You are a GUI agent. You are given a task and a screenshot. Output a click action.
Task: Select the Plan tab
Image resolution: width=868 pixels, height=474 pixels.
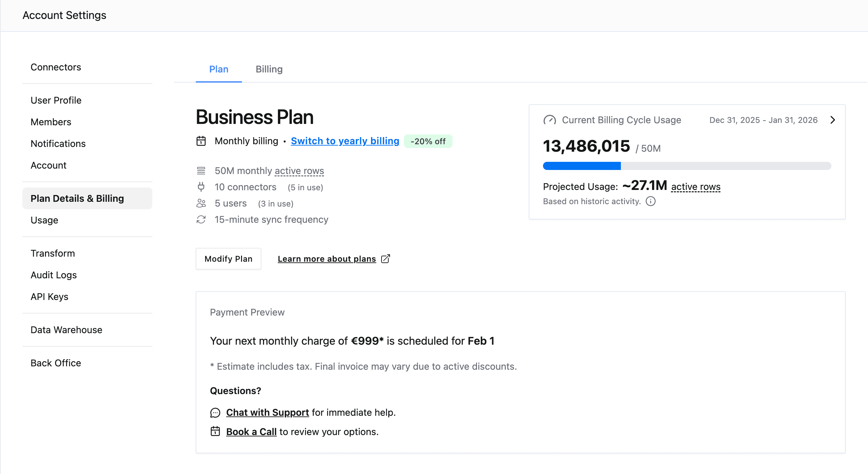coord(219,69)
